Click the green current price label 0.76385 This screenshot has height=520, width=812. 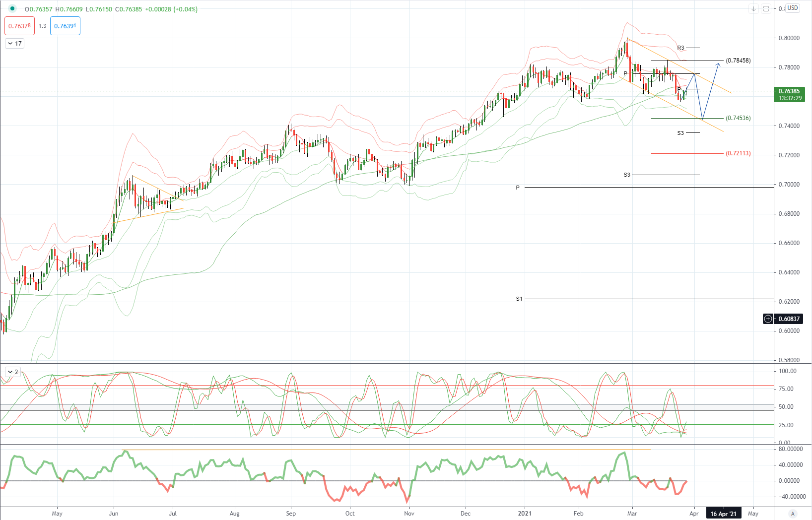[x=789, y=91]
